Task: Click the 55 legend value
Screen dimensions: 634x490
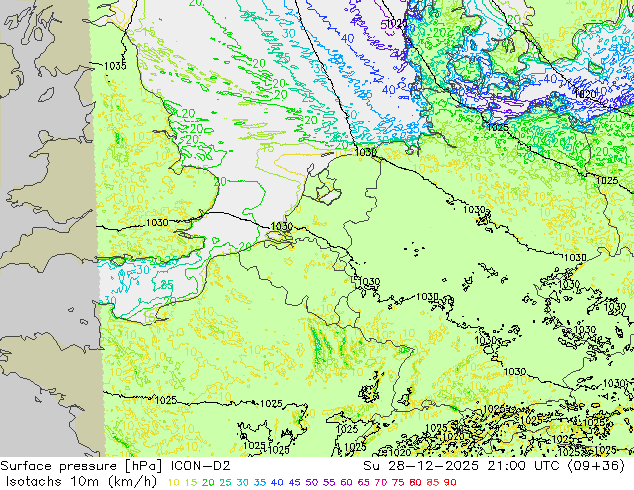Action: click(x=329, y=483)
